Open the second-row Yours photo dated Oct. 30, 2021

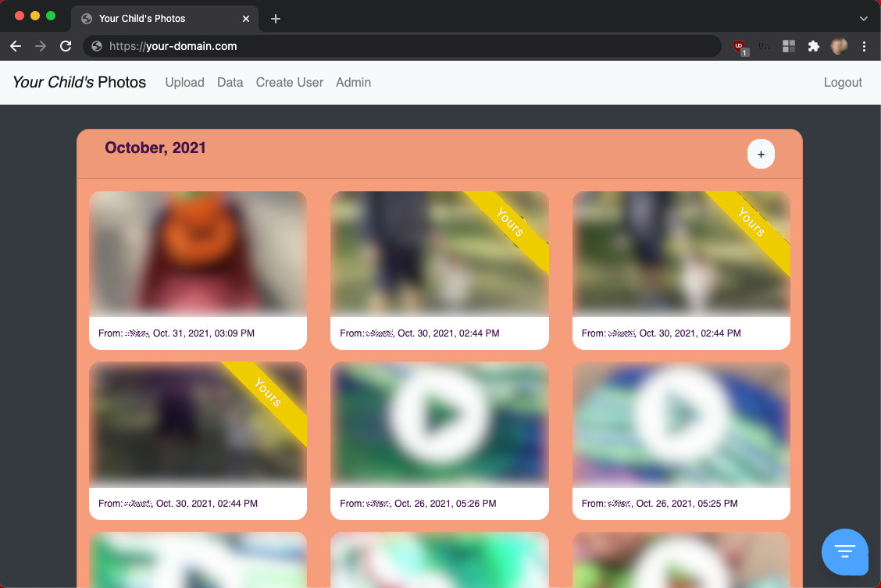coord(198,424)
